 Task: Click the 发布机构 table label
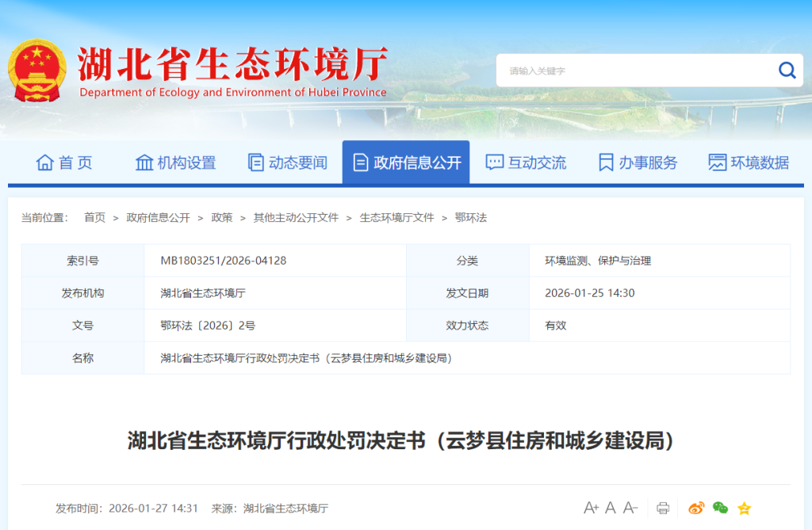point(82,293)
